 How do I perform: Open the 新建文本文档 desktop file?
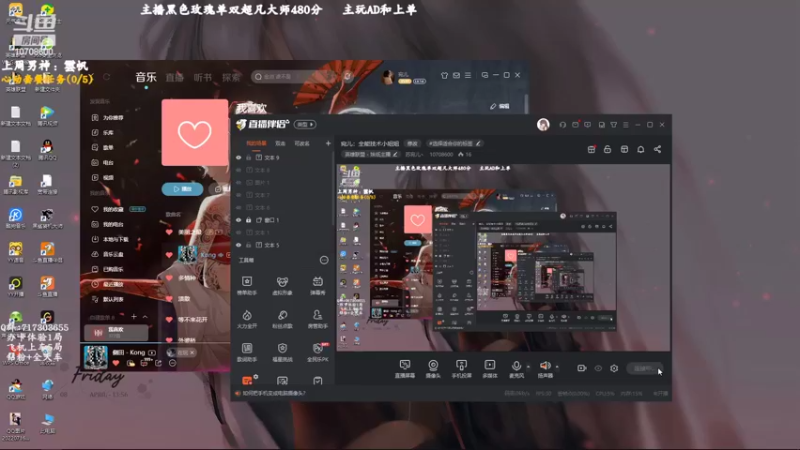click(16, 116)
